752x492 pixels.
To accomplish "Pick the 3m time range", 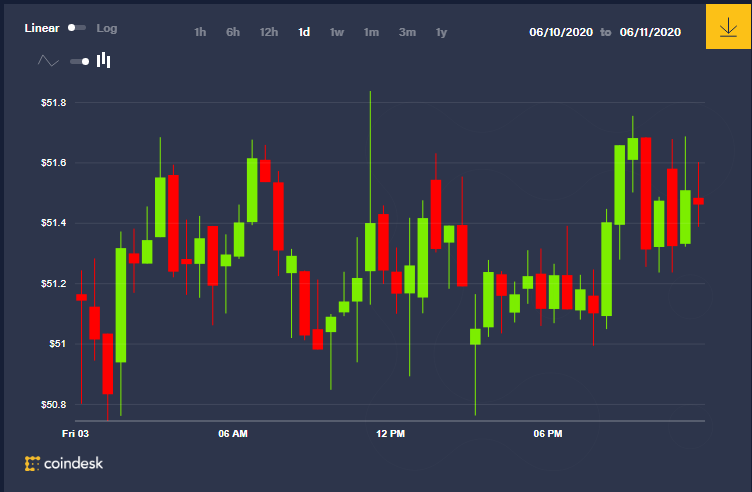I will pos(407,32).
